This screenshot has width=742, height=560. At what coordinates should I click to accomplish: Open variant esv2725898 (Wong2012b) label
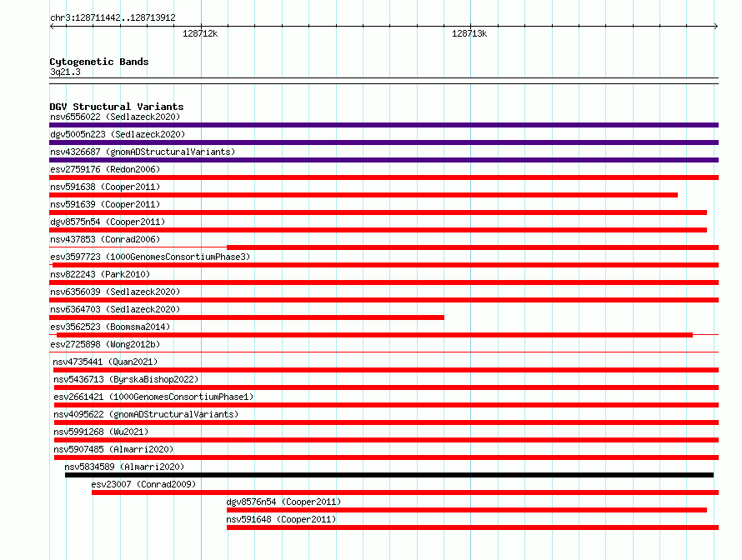[105, 344]
